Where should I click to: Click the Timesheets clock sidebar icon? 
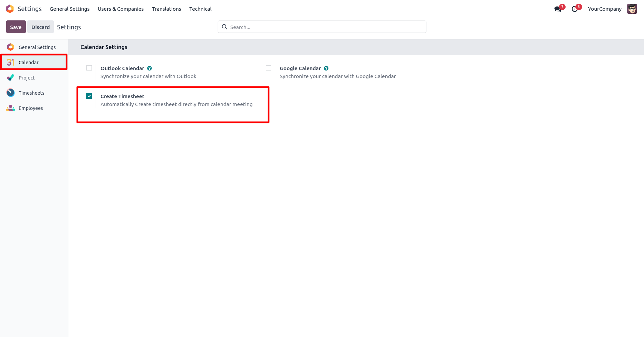click(x=11, y=93)
